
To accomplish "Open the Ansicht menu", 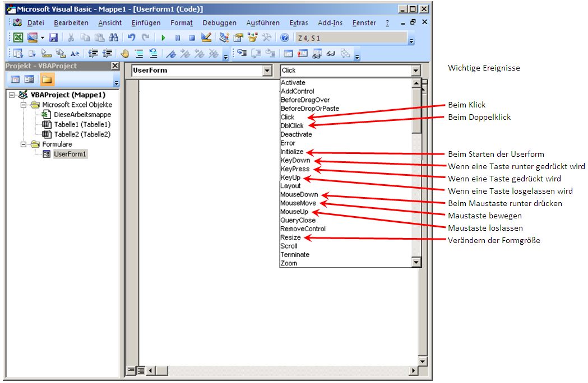I will 110,23.
